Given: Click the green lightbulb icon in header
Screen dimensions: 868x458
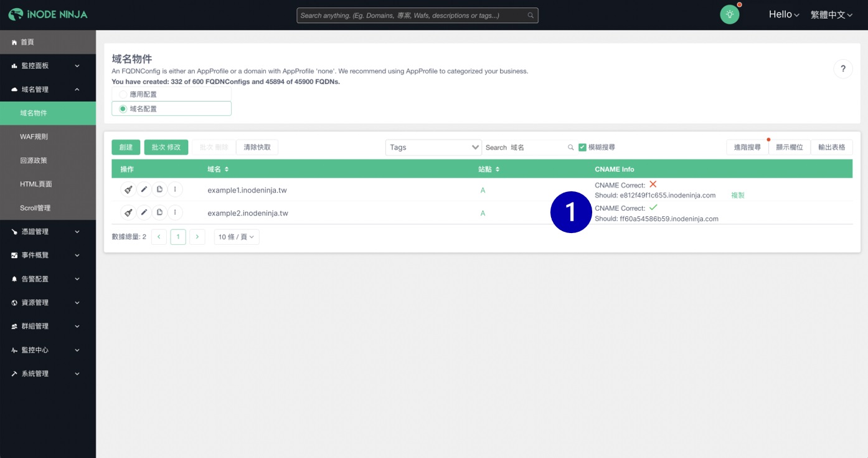Looking at the screenshot, I should pos(729,15).
